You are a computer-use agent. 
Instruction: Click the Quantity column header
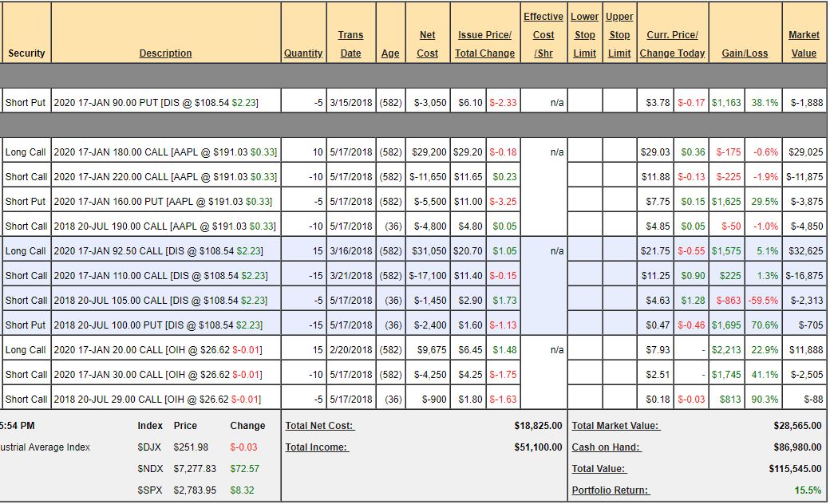click(x=303, y=53)
